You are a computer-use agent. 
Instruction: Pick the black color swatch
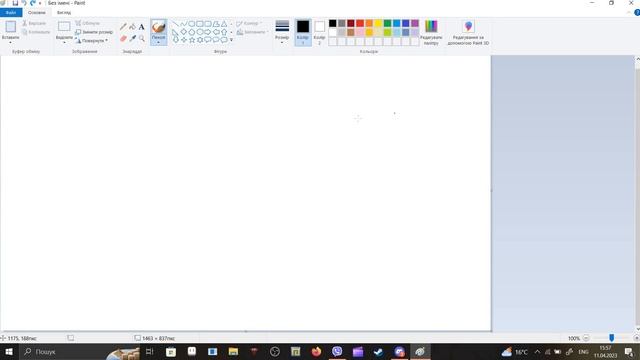[x=333, y=23]
